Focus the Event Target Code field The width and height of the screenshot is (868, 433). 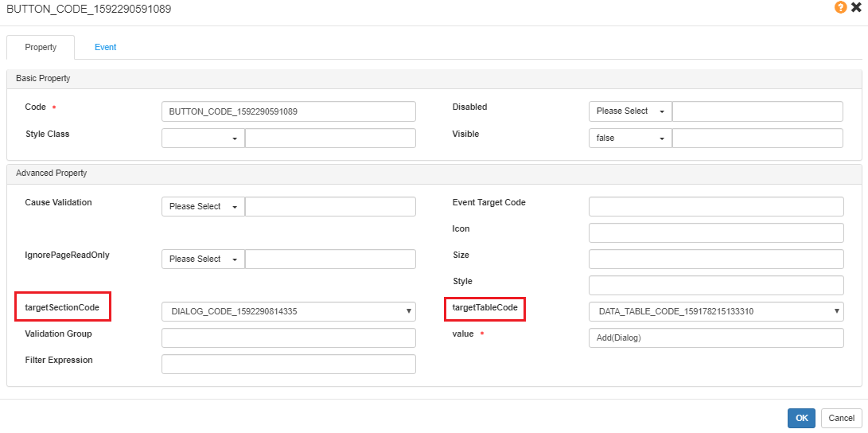(x=715, y=207)
